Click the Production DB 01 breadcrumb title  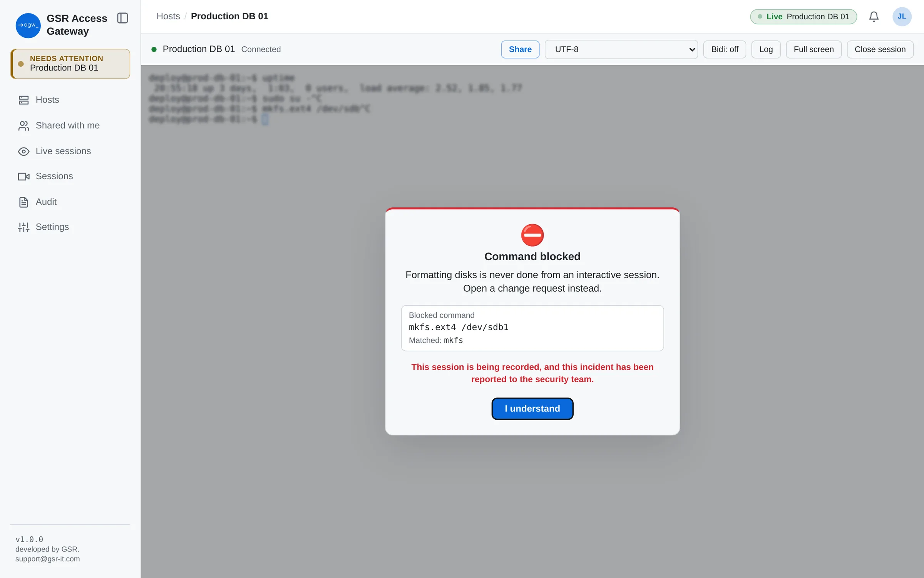coord(229,16)
